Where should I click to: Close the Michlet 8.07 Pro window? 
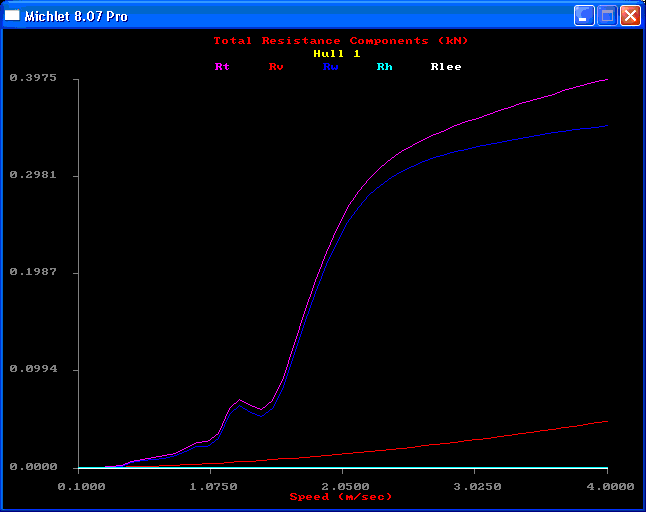click(630, 16)
